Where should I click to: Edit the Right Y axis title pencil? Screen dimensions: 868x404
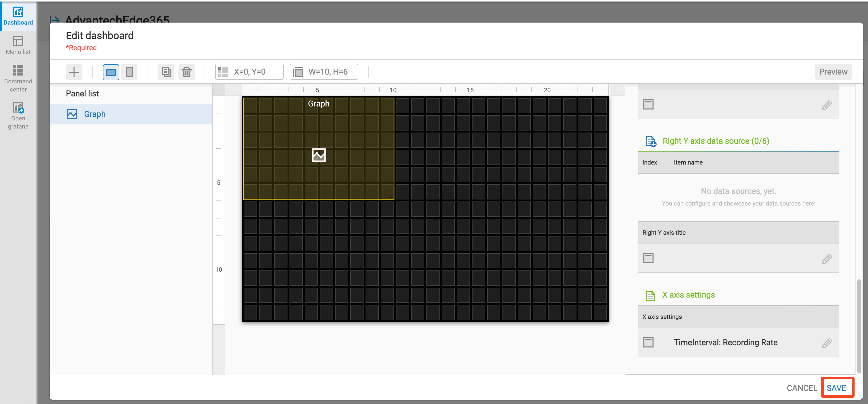point(827,259)
